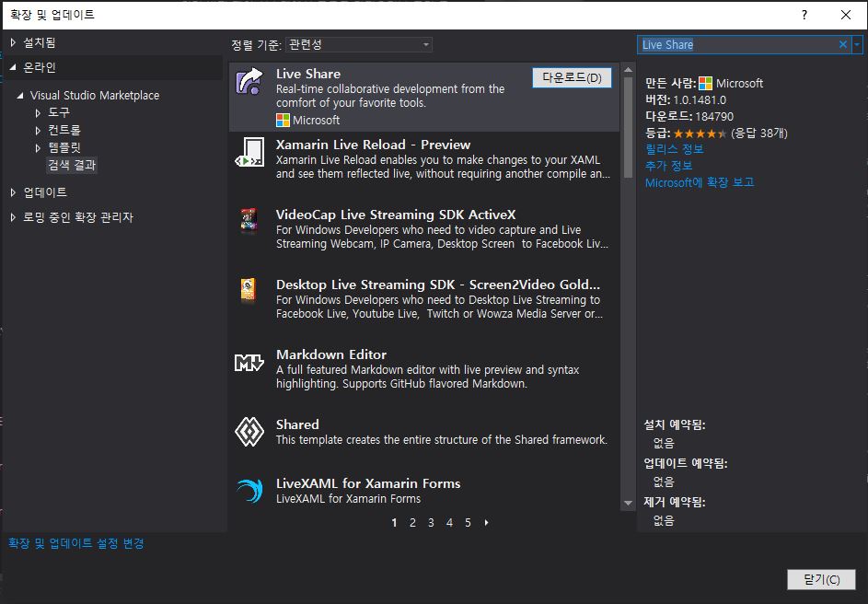The width and height of the screenshot is (868, 604).
Task: Go to results page 2
Action: [x=412, y=523]
